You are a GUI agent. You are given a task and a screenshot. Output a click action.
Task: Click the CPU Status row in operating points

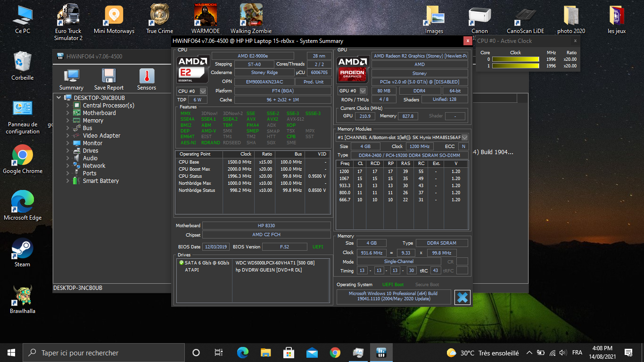coord(252,176)
